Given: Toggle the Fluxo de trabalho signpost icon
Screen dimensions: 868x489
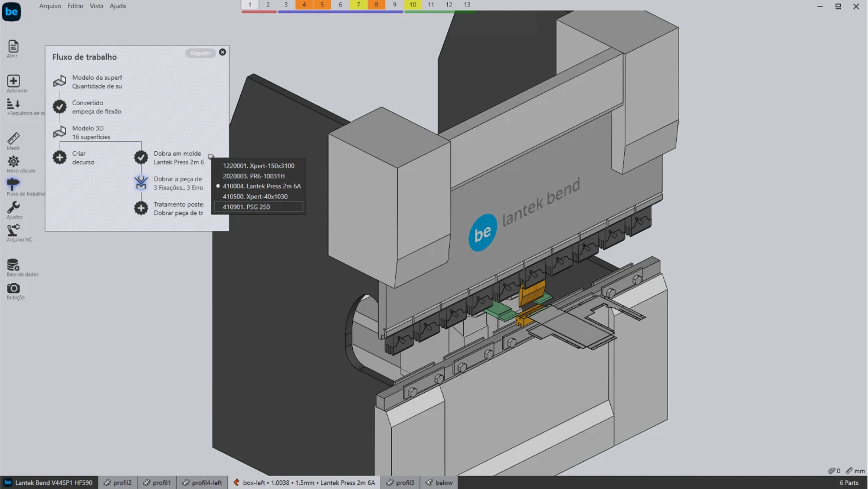Looking at the screenshot, I should (x=13, y=184).
